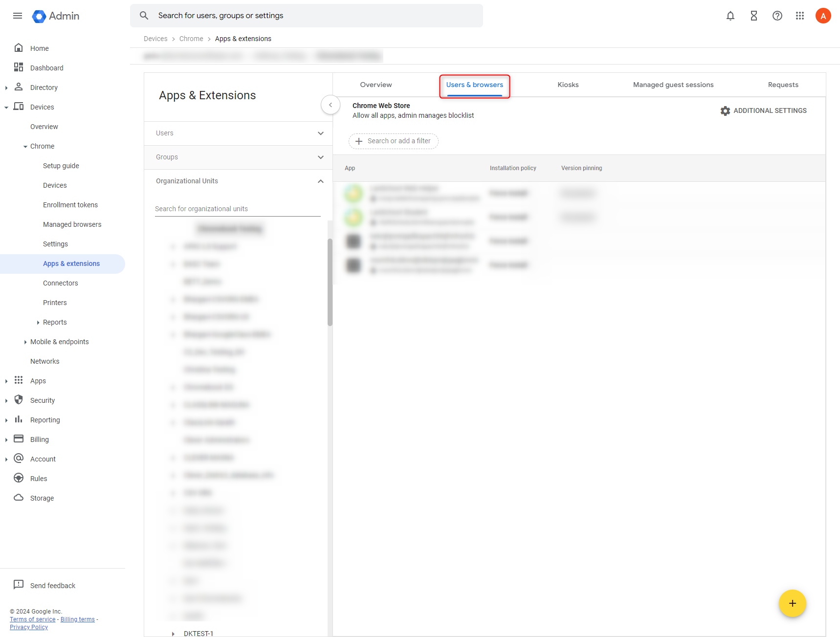This screenshot has height=637, width=840.
Task: Open the tasks hourglass icon
Action: click(754, 16)
